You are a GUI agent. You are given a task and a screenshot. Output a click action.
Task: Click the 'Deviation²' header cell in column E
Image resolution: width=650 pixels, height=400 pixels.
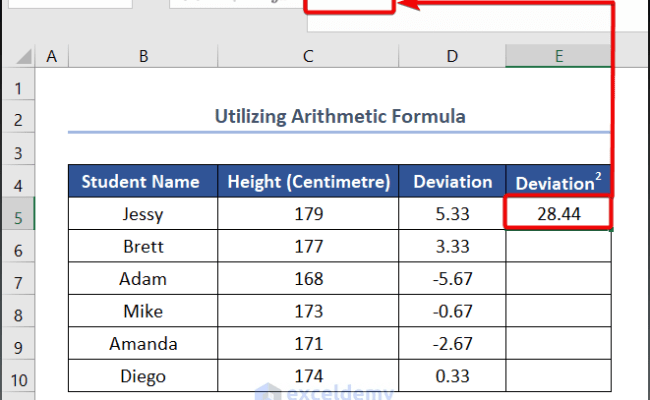coord(558,181)
